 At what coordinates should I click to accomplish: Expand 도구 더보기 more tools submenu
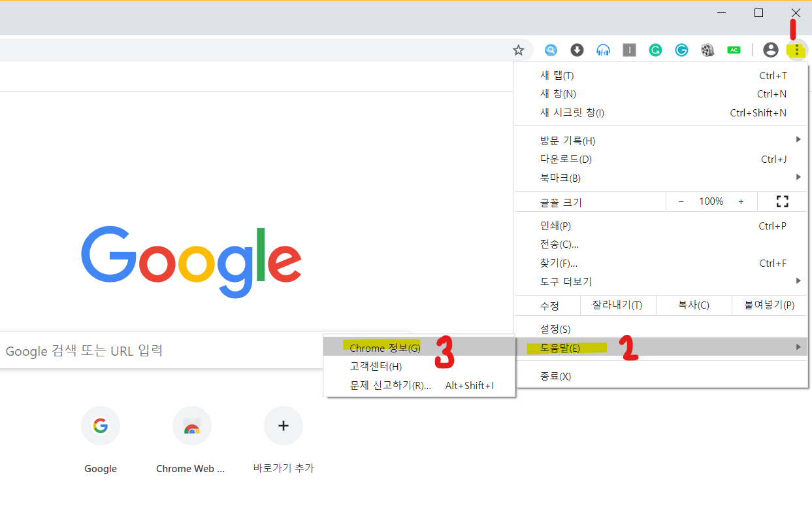point(661,281)
